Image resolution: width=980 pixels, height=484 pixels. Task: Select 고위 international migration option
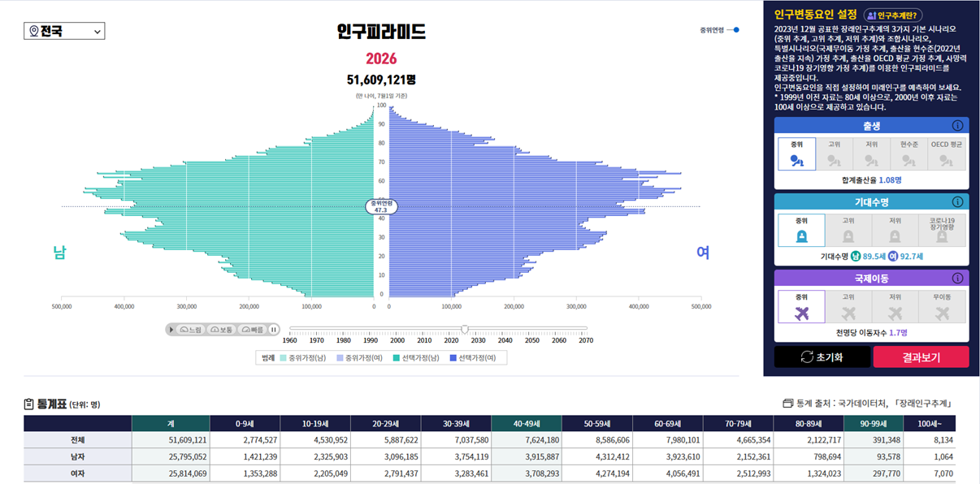tap(848, 307)
